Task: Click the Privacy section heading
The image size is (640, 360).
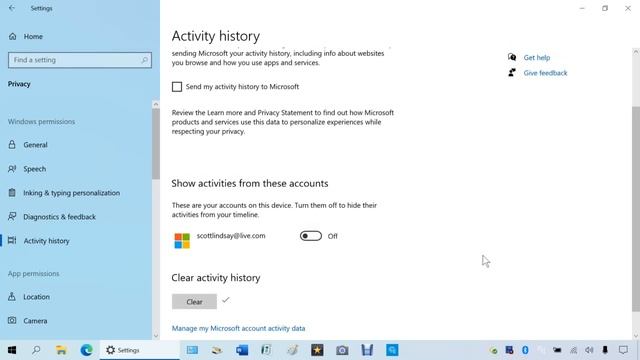Action: pyautogui.click(x=19, y=84)
